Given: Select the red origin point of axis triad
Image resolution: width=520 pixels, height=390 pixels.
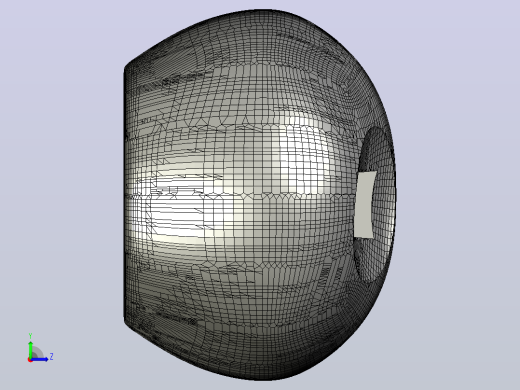Looking at the screenshot, I should pyautogui.click(x=30, y=360).
